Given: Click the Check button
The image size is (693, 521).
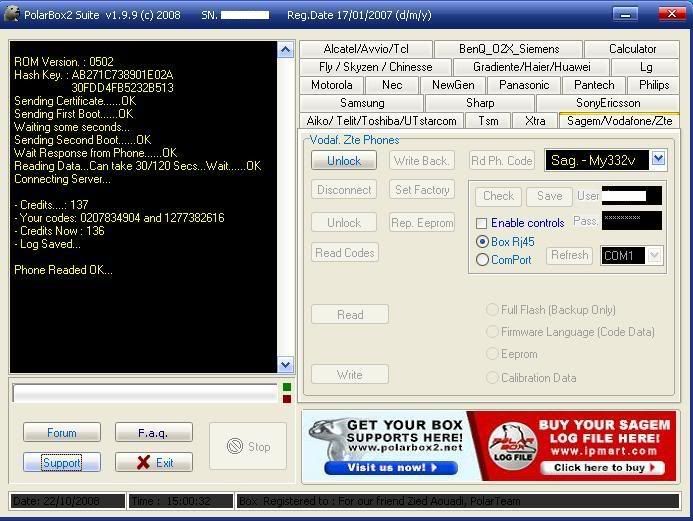Looking at the screenshot, I should [x=498, y=196].
